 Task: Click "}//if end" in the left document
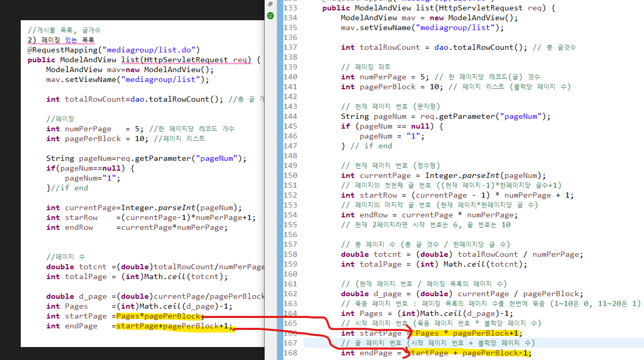[67, 188]
